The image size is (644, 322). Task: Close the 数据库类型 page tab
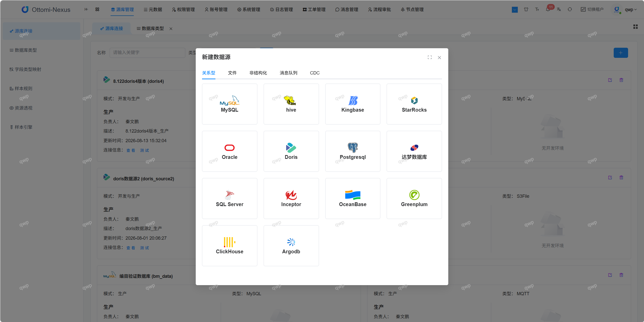click(171, 29)
